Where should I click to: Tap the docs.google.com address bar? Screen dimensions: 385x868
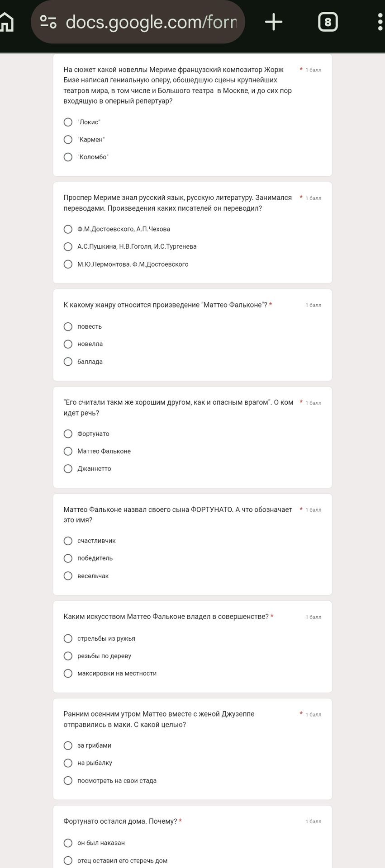coord(138,22)
